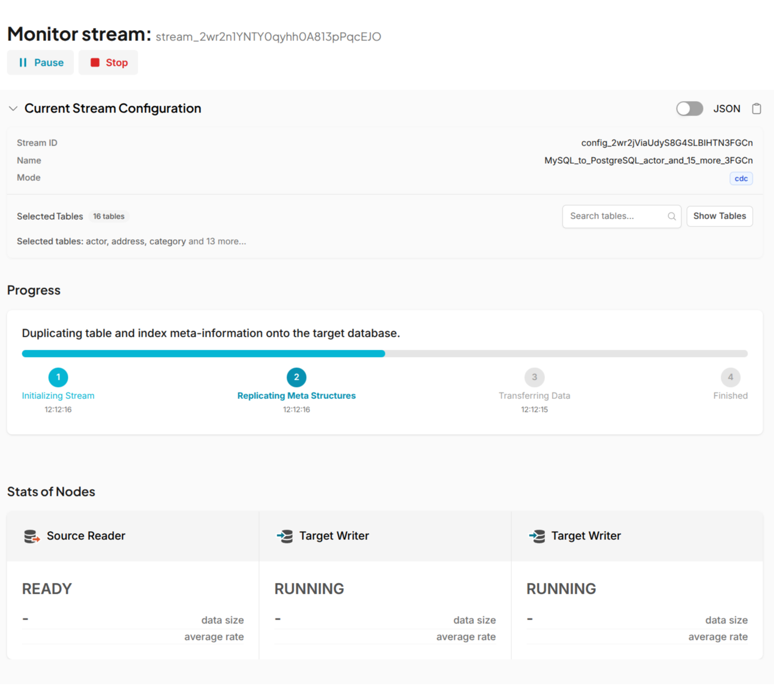Click the Show Tables button
The height and width of the screenshot is (700, 774).
(x=719, y=216)
